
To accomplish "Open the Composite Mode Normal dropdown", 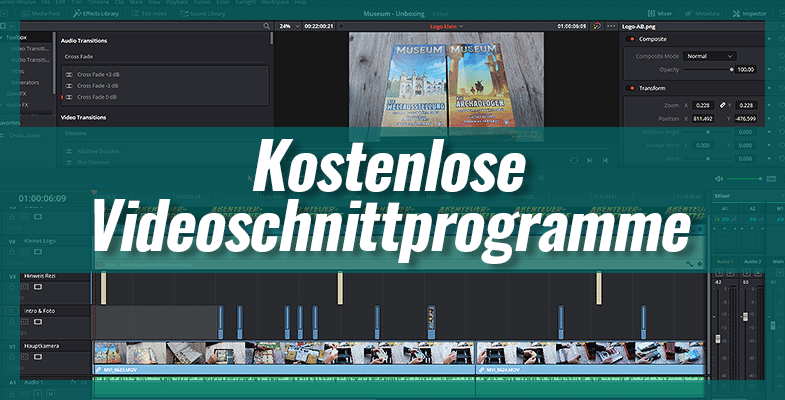I will pos(709,56).
